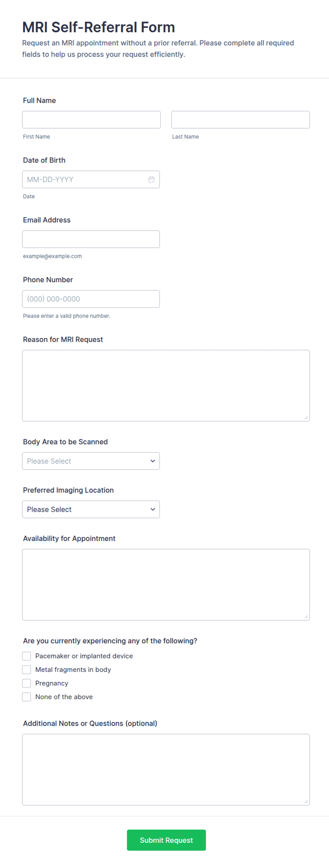This screenshot has width=329, height=868.
Task: Click the Submit Request button
Action: pyautogui.click(x=166, y=840)
